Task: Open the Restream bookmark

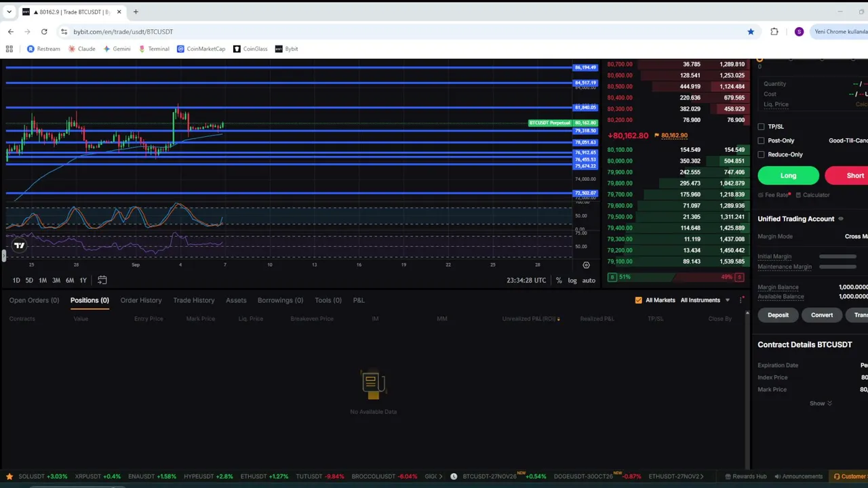Action: pyautogui.click(x=43, y=49)
